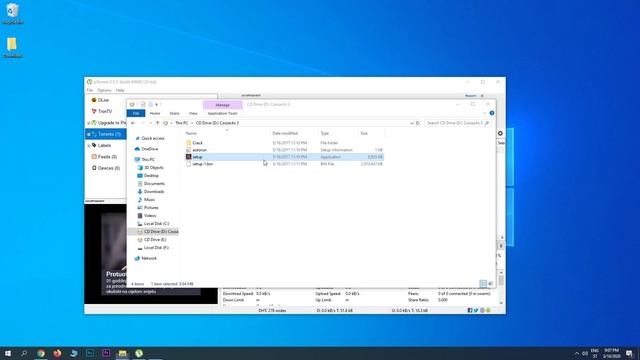640x360 pixels.
Task: Click Upgrade to Pro in uTorrent
Action: 108,122
